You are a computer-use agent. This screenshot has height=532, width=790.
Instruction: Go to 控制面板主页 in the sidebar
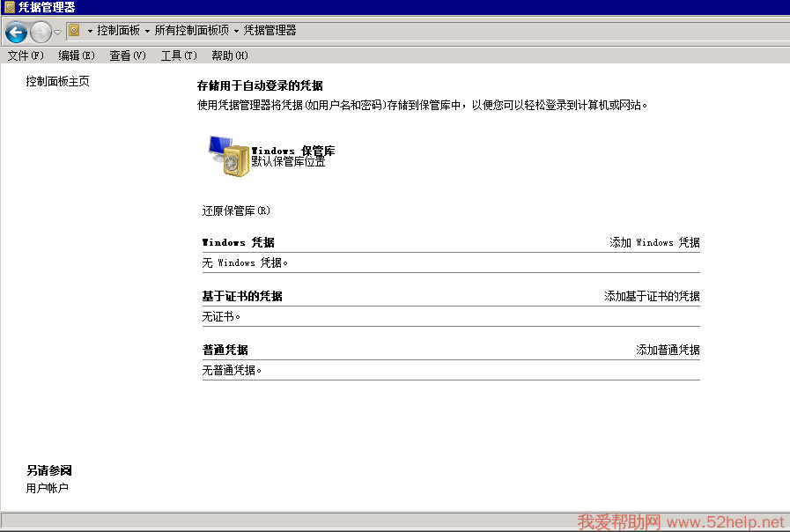pos(57,82)
